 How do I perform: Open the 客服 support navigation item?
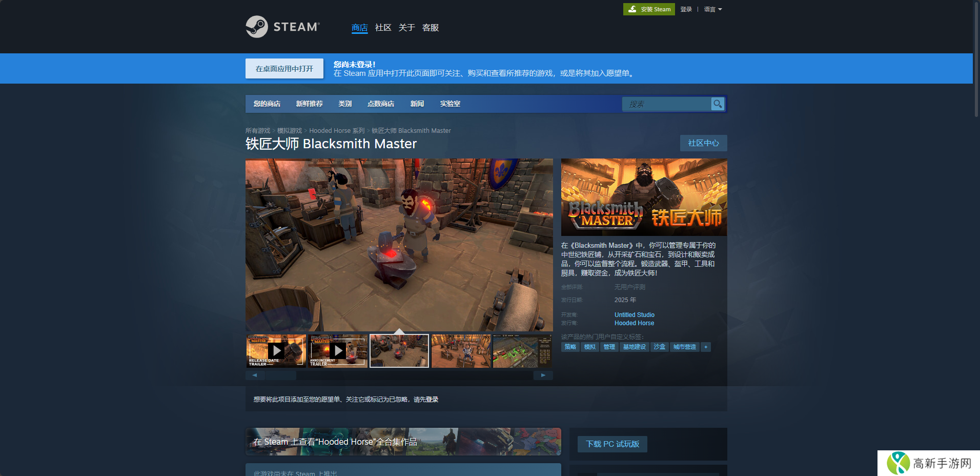click(430, 28)
